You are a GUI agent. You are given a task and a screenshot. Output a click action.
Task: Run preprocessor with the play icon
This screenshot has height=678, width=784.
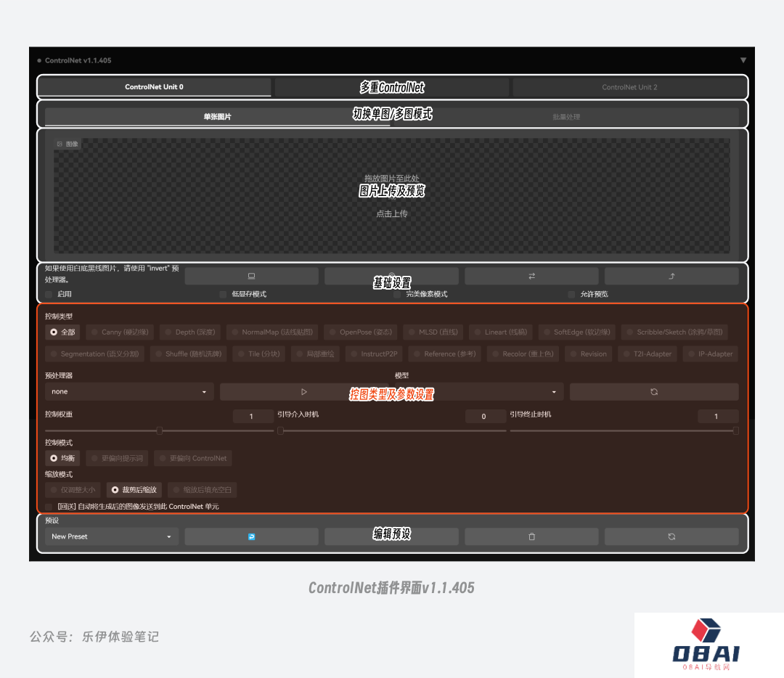pyautogui.click(x=304, y=391)
